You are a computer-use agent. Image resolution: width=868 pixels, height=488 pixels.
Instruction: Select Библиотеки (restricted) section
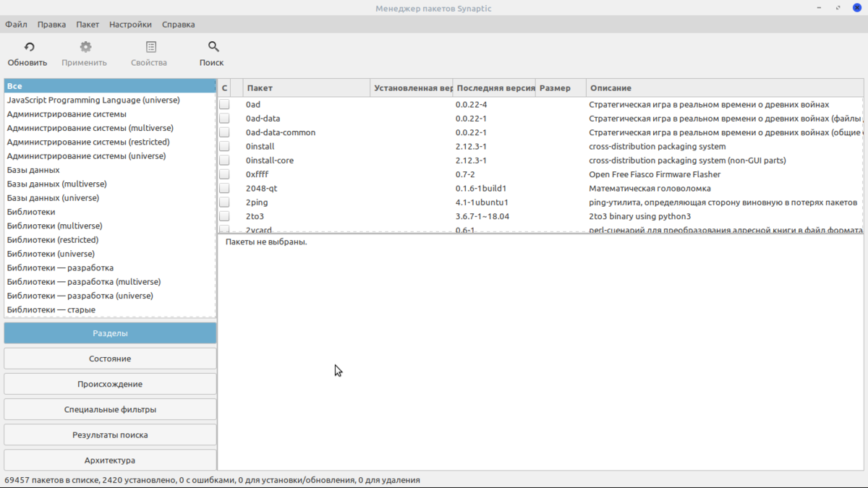click(110, 240)
